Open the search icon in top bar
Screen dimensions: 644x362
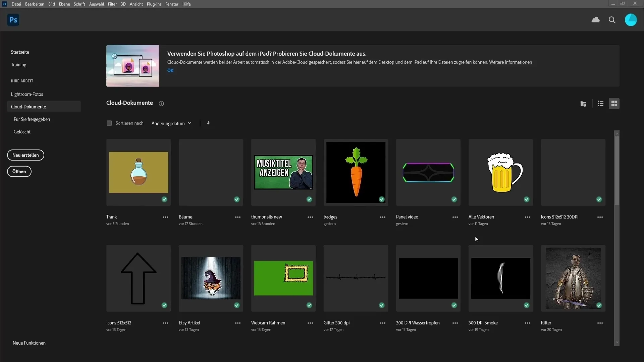[x=612, y=20]
